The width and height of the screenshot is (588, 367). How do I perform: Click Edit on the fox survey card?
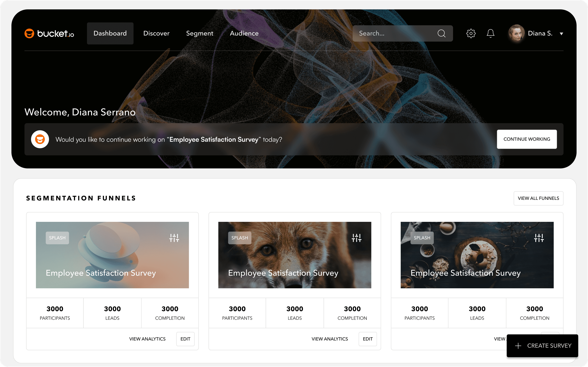click(x=367, y=339)
